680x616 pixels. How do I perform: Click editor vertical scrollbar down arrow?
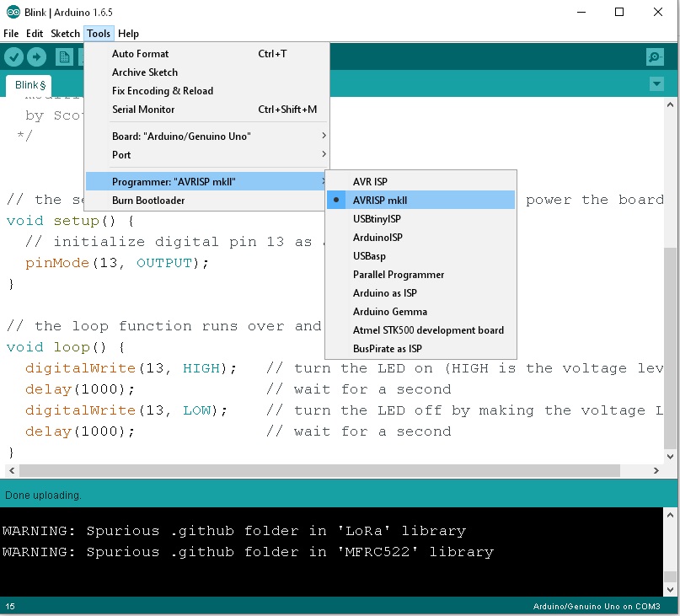pos(670,457)
